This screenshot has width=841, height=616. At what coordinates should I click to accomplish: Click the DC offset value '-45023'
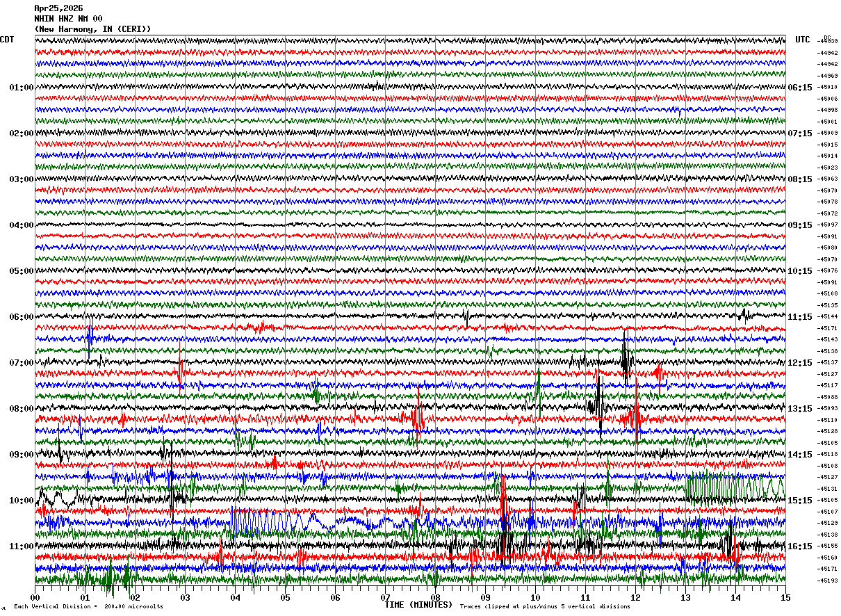coord(828,168)
